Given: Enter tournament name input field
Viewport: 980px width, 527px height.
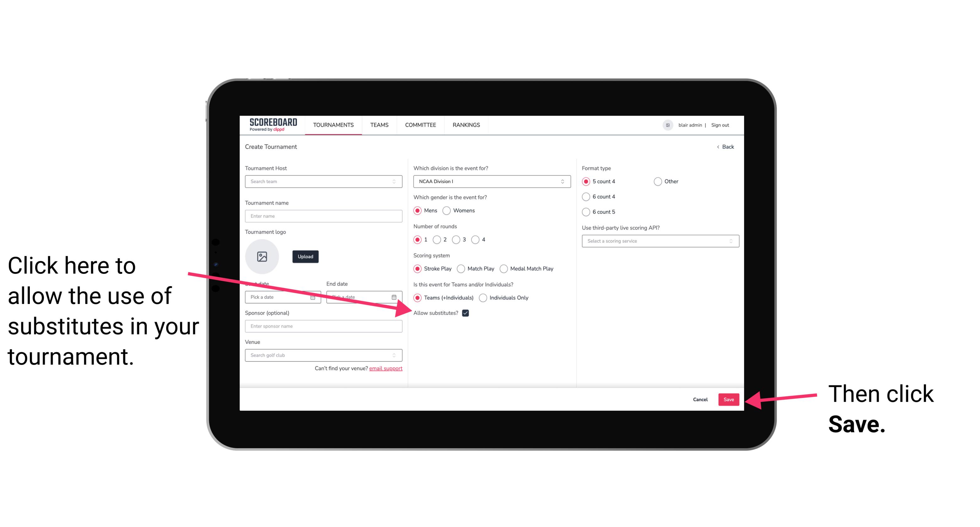Looking at the screenshot, I should (323, 216).
